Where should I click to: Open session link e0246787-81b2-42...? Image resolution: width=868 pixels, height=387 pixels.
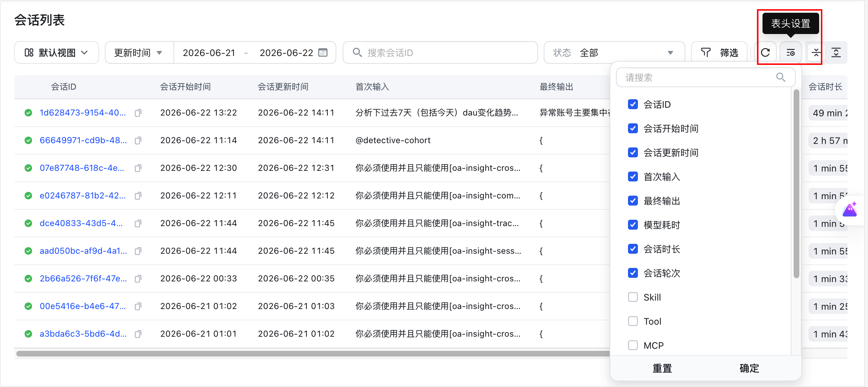click(83, 196)
